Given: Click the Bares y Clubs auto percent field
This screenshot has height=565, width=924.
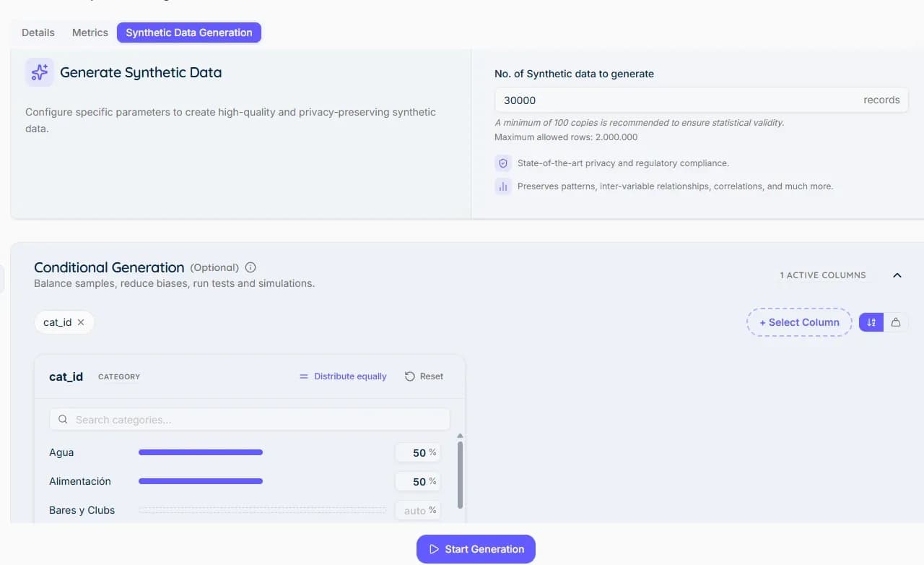Looking at the screenshot, I should (417, 510).
